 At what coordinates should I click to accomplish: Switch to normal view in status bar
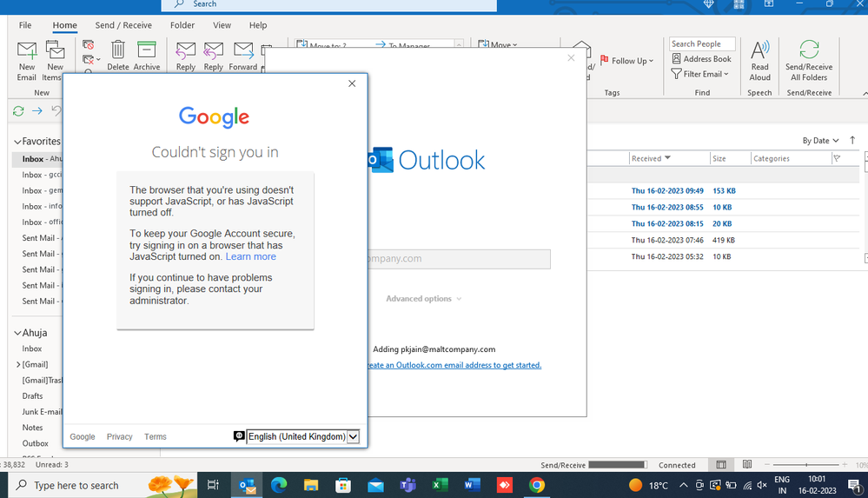pos(721,465)
